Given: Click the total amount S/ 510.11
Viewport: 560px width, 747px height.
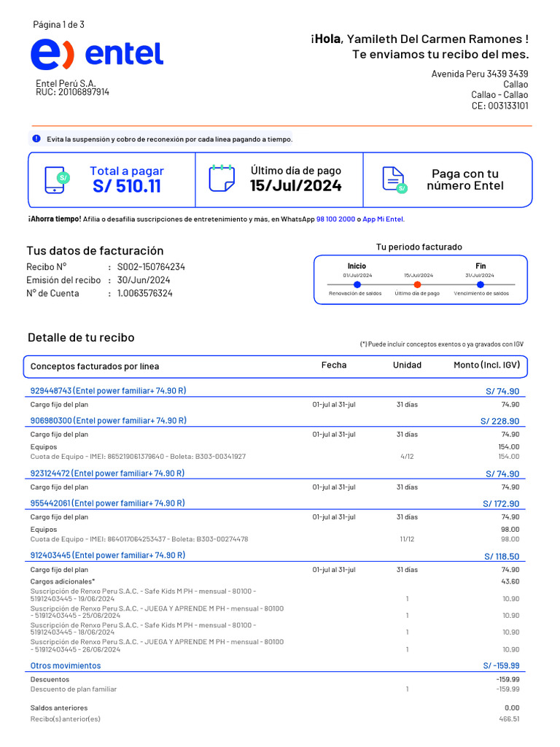Looking at the screenshot, I should [127, 186].
